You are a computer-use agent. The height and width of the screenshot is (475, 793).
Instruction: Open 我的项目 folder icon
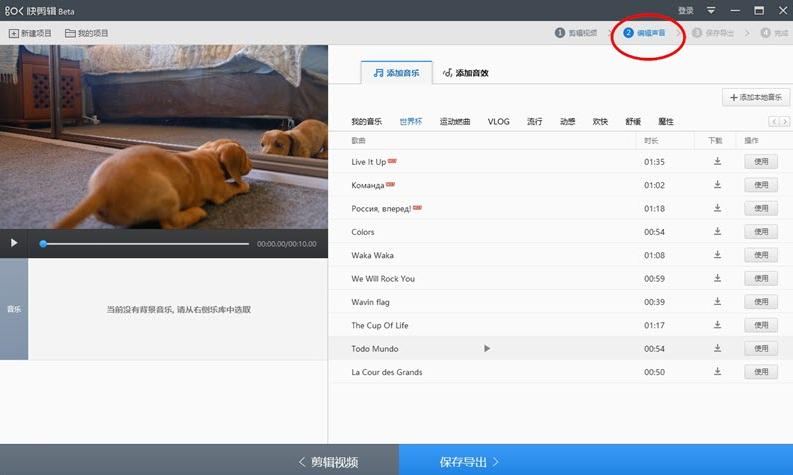[70, 33]
